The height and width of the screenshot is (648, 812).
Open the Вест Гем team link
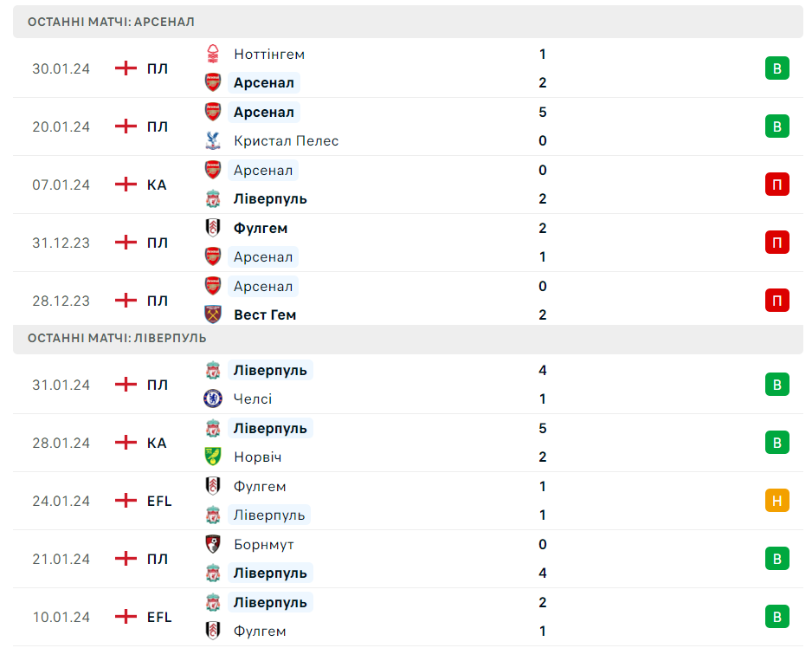coord(265,314)
